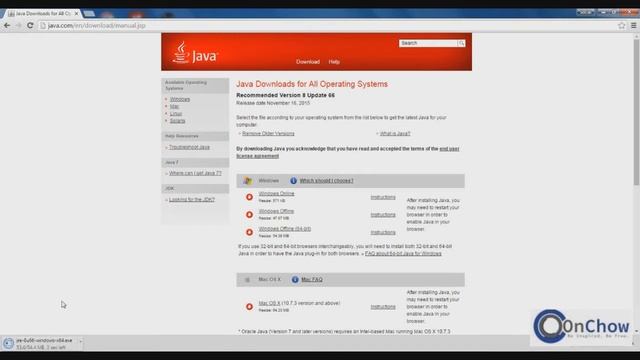Open the What is Java? link
This screenshot has width=640, height=360.
pos(395,133)
